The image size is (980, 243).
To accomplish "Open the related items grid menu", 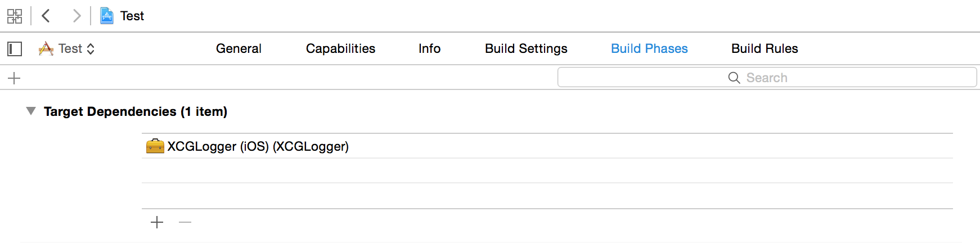I will click(15, 16).
